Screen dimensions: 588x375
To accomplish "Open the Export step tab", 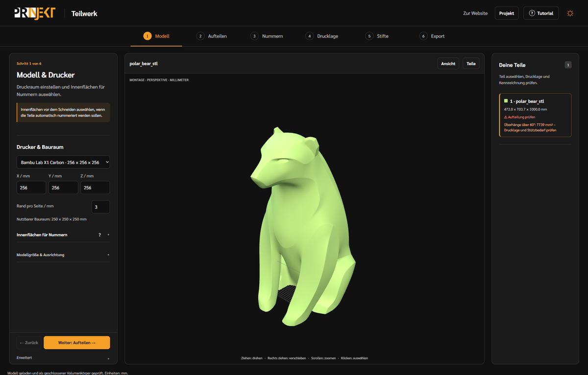I will click(432, 36).
